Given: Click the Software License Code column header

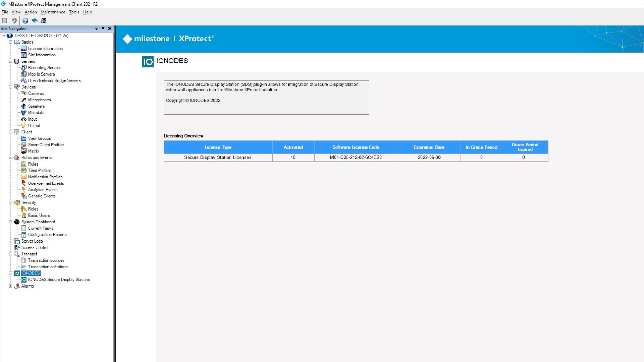Looking at the screenshot, I should [356, 147].
